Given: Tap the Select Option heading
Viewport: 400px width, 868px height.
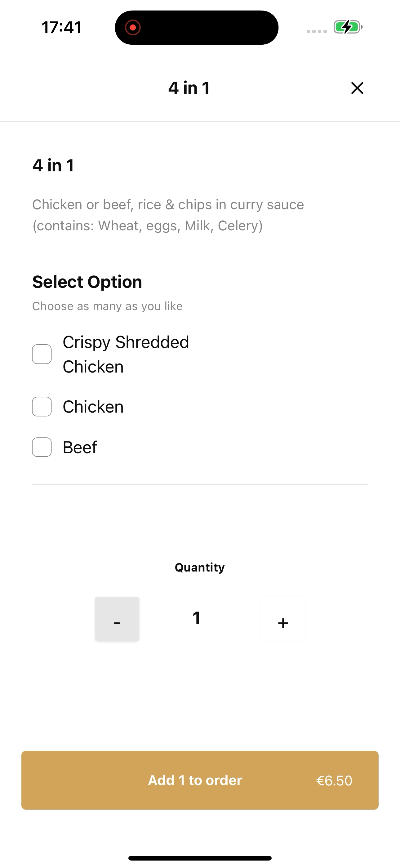Looking at the screenshot, I should (x=87, y=282).
